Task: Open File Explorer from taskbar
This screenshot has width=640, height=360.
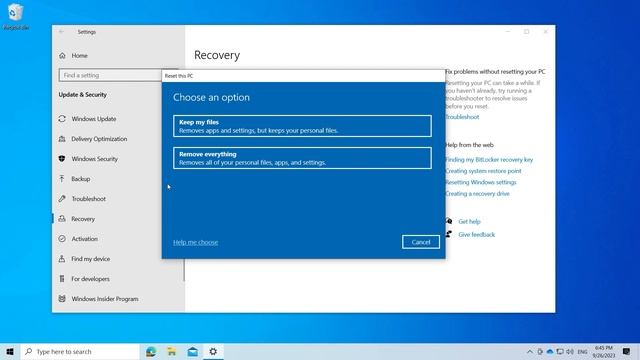Action: pyautogui.click(x=172, y=351)
